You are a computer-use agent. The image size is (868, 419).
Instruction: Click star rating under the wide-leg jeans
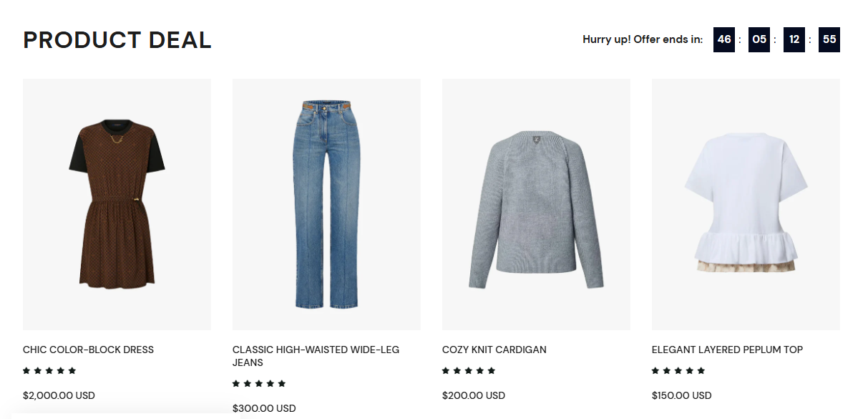pos(259,384)
